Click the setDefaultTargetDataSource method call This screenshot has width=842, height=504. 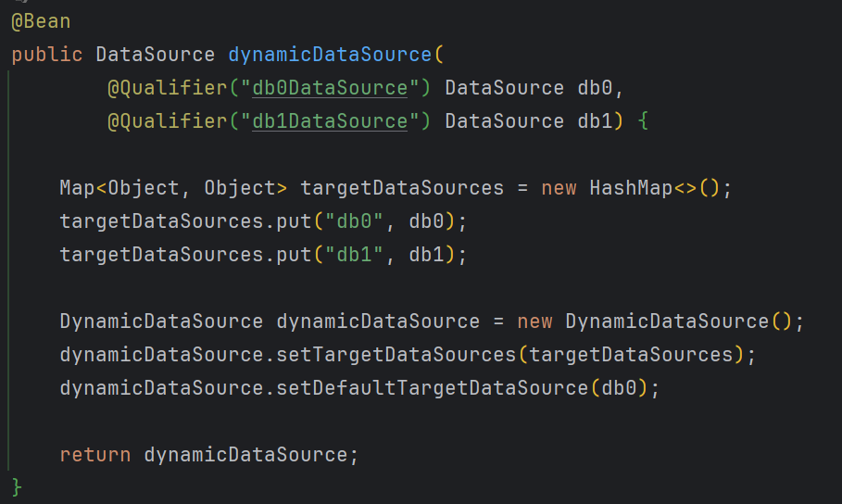433,388
